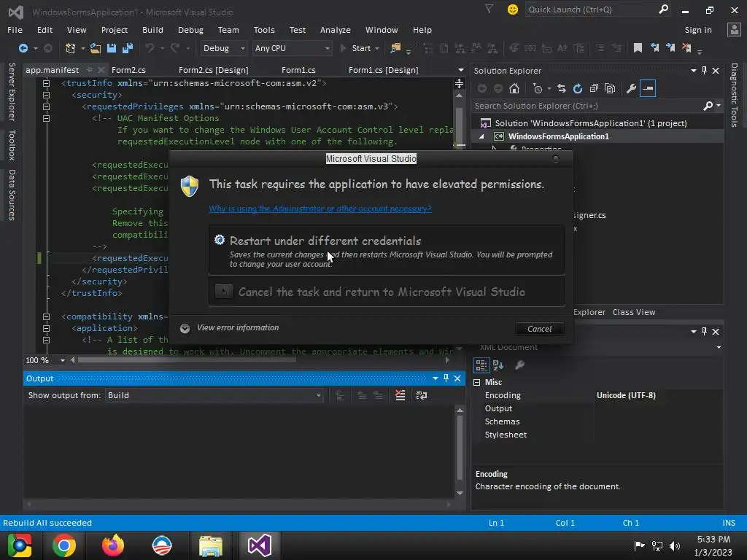
Task: Pin the app.manifest tab
Action: click(90, 70)
